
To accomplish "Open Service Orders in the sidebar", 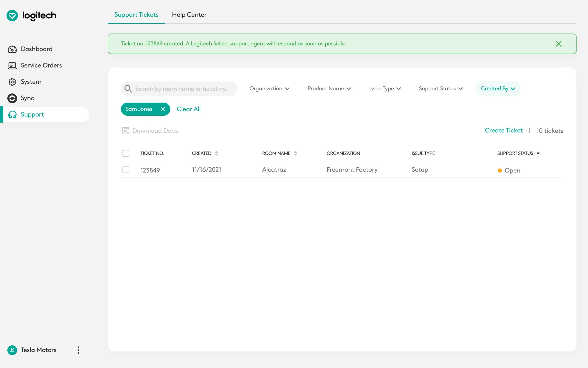I will tap(35, 65).
